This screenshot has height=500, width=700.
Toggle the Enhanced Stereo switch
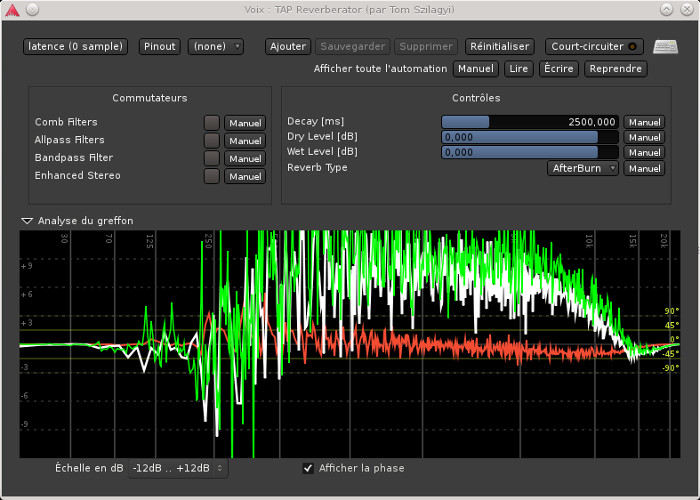point(212,176)
